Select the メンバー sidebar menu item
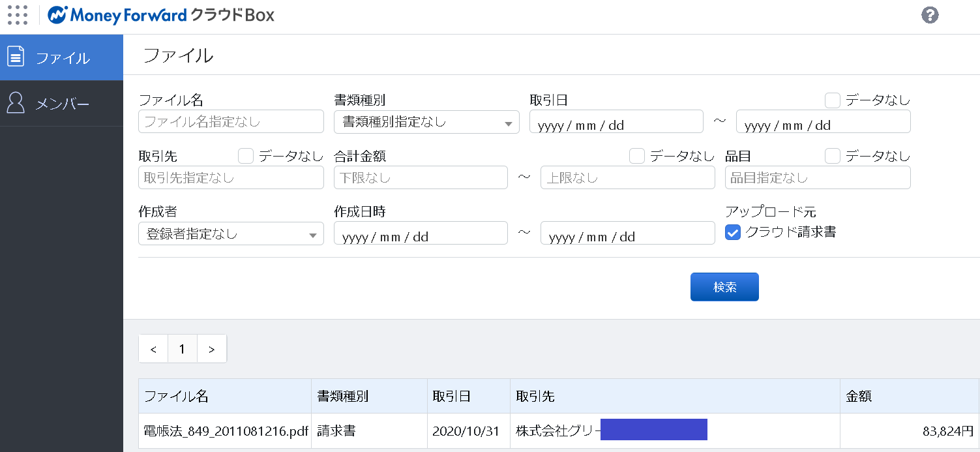This screenshot has width=980, height=452. click(x=62, y=104)
